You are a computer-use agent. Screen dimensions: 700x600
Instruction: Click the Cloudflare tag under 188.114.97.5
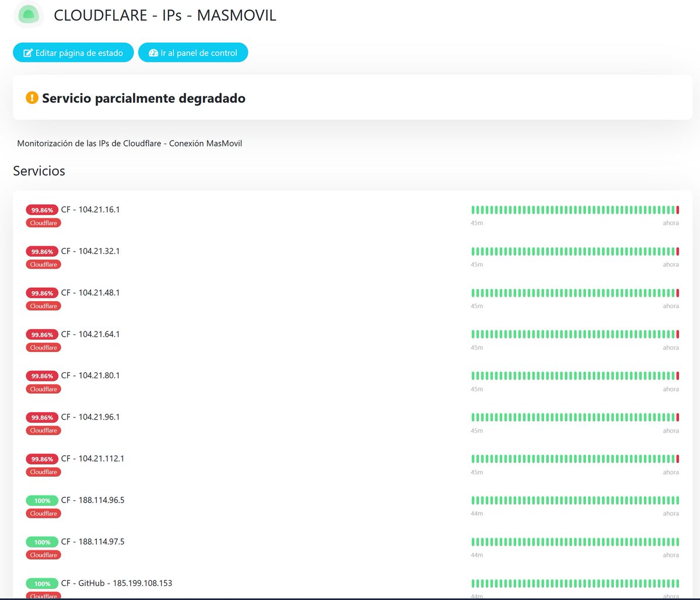click(43, 554)
